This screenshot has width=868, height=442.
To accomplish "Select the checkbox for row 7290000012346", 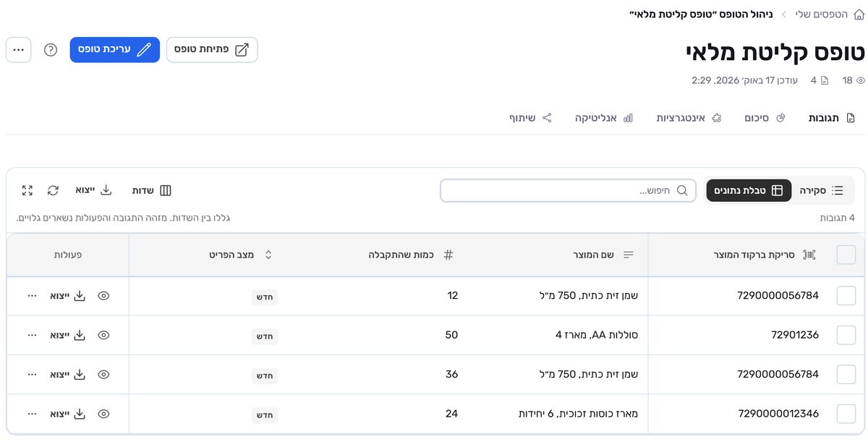I will click(846, 414).
